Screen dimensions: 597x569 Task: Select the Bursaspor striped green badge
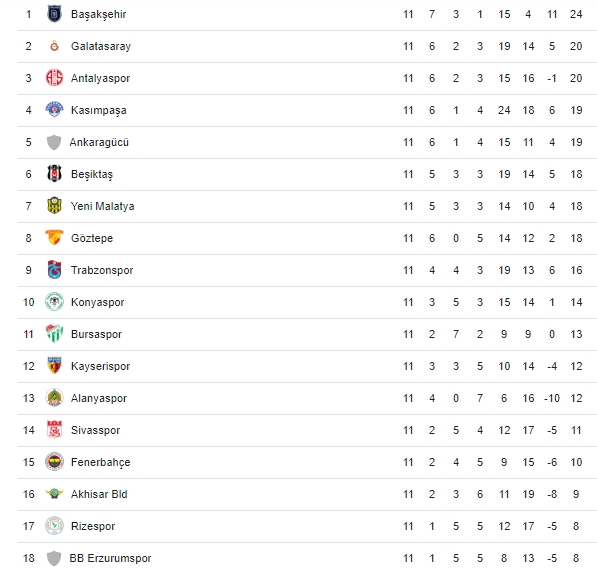tap(54, 334)
